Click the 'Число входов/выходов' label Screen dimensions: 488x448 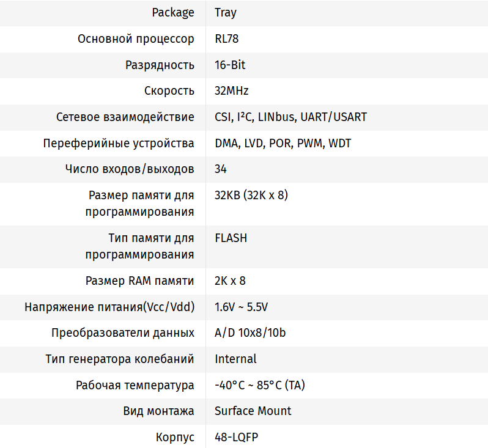click(x=130, y=169)
